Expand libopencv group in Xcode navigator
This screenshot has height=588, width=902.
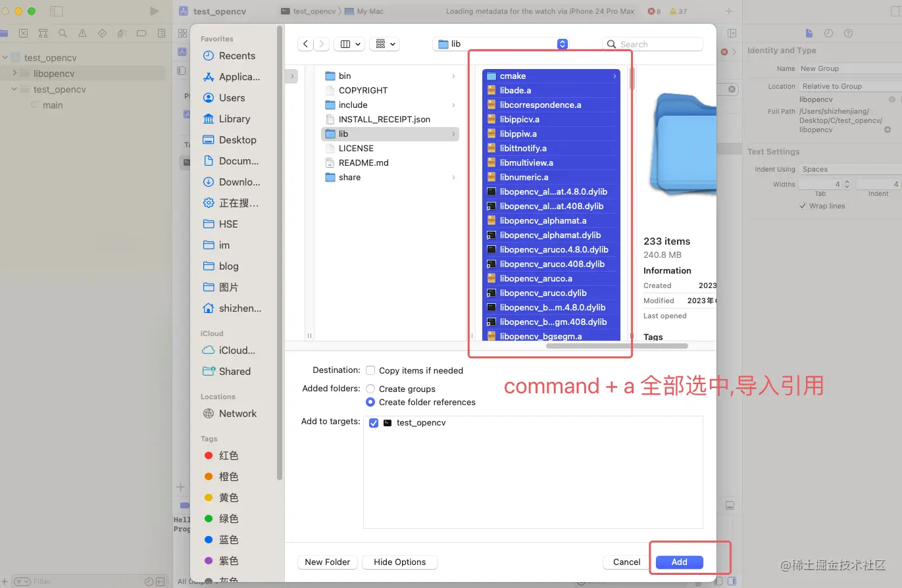click(15, 74)
